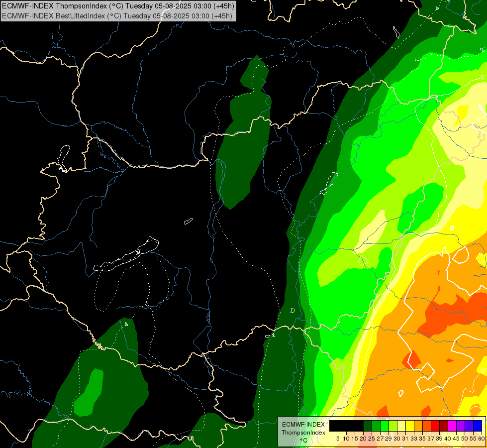Select the indigo 50-55 legend swatch
This screenshot has height=448, width=487.
[x=469, y=426]
